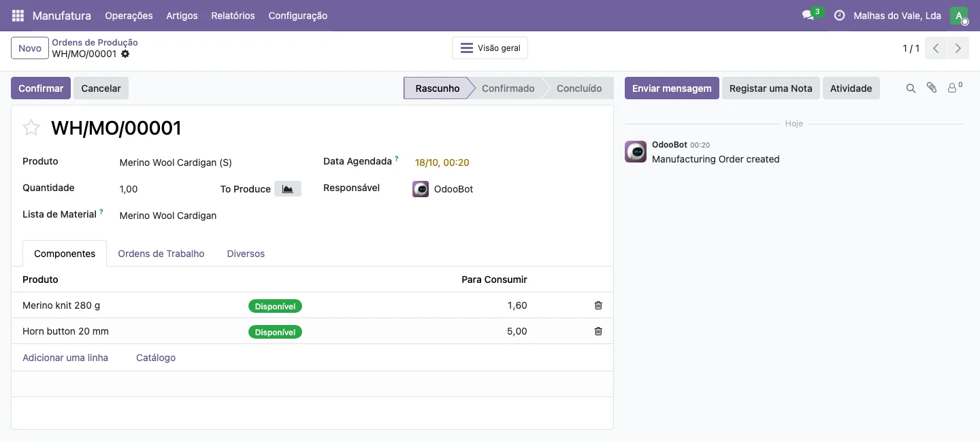Open the activities clock icon

click(839, 16)
